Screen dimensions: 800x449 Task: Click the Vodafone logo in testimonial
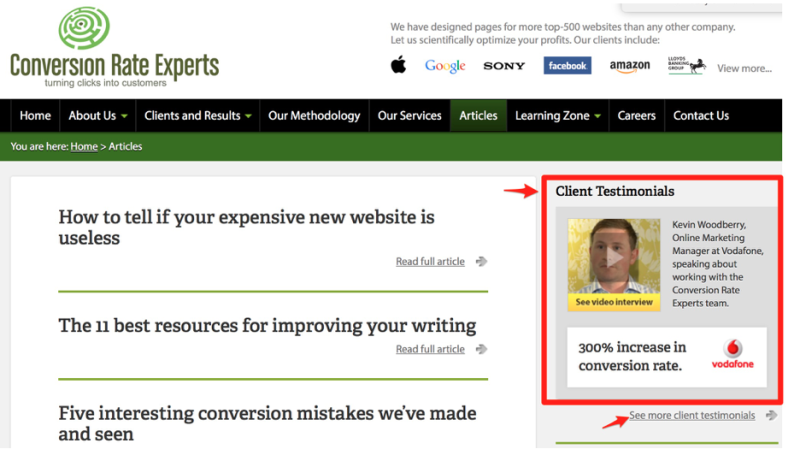click(x=732, y=354)
